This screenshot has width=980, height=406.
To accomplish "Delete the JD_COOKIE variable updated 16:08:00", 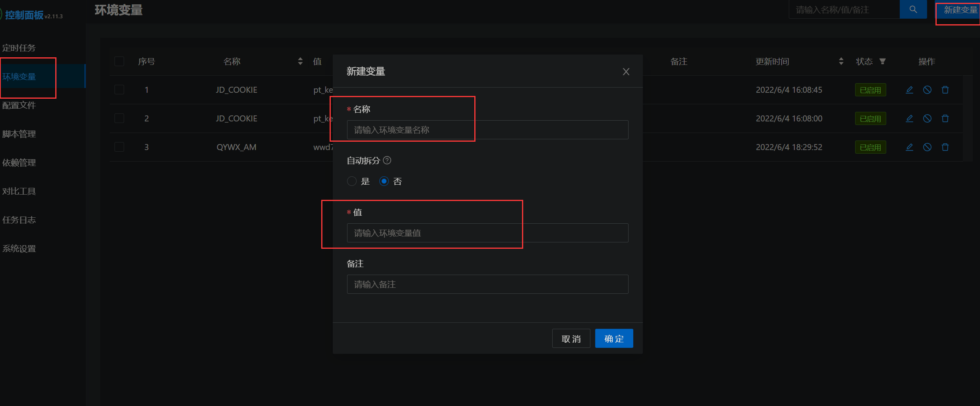I will [x=945, y=119].
